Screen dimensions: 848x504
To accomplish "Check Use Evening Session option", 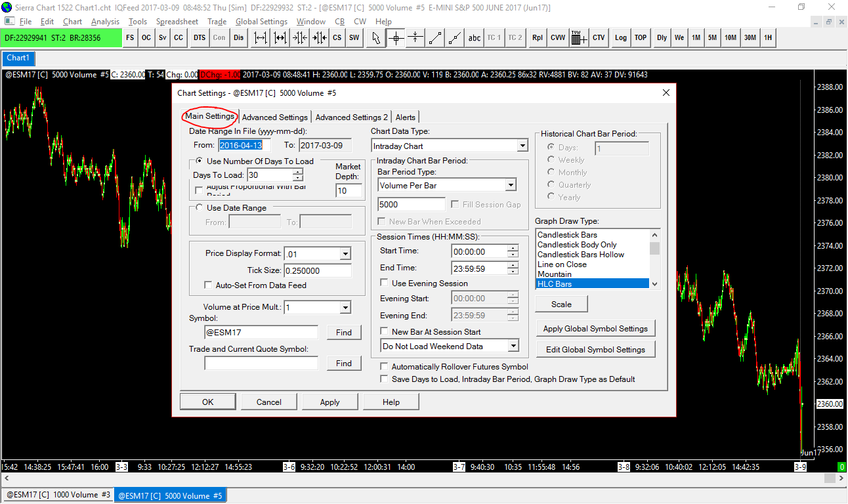I will tap(385, 283).
